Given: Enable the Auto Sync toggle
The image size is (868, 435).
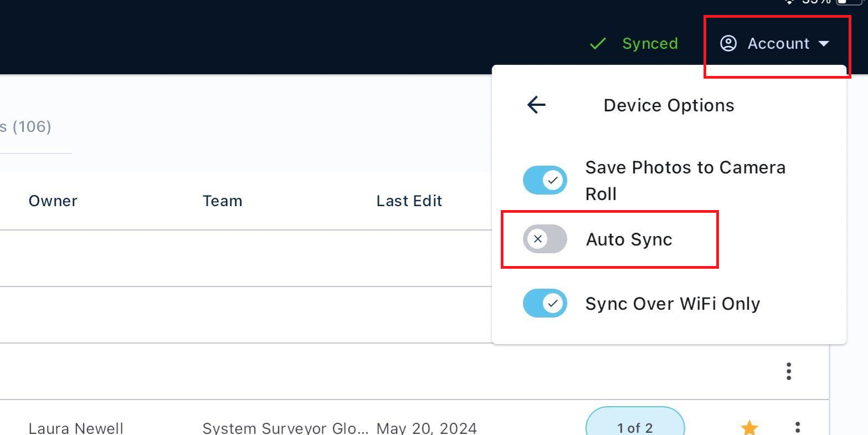Looking at the screenshot, I should 545,239.
